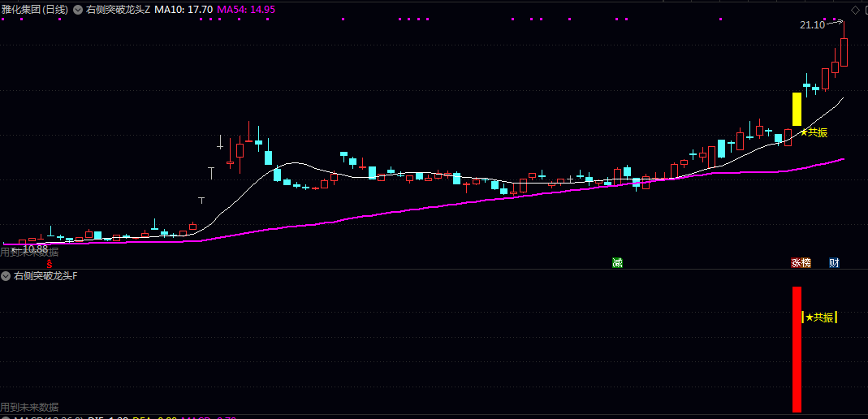The image size is (868, 419).
Task: Select the yellow signal candle bar
Action: (797, 109)
